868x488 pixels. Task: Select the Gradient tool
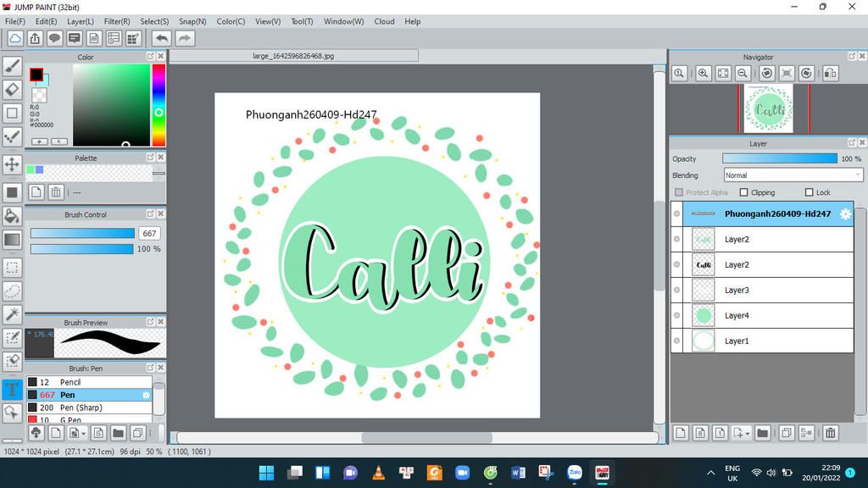pyautogui.click(x=12, y=239)
